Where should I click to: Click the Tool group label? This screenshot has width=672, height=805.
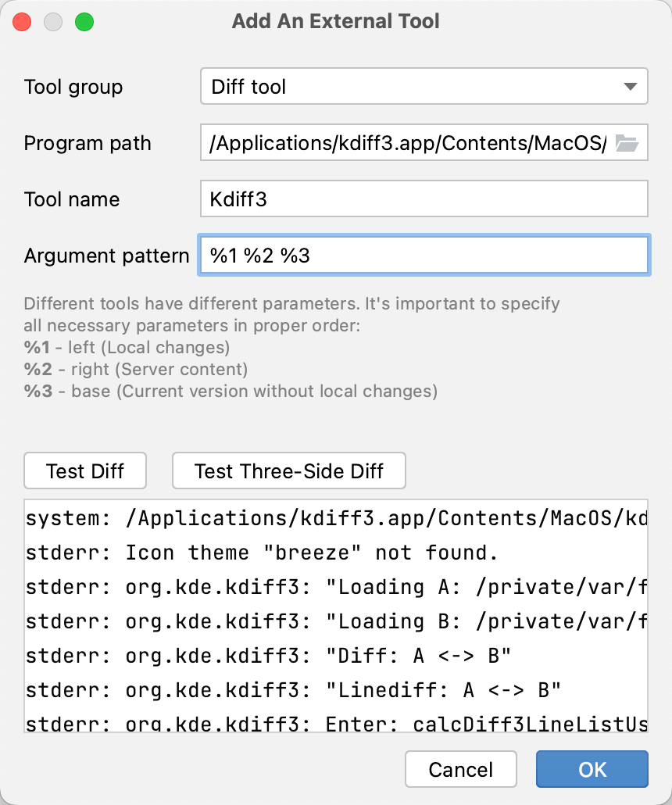[x=73, y=87]
